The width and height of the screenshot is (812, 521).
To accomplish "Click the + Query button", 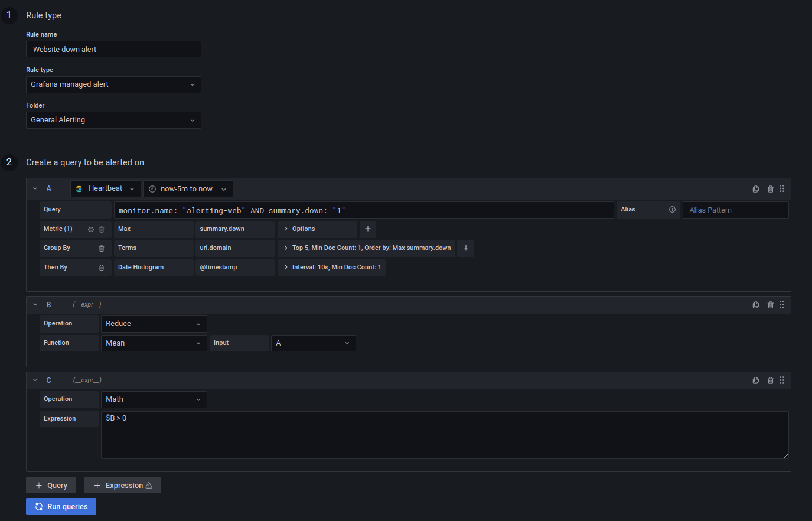I will [51, 485].
